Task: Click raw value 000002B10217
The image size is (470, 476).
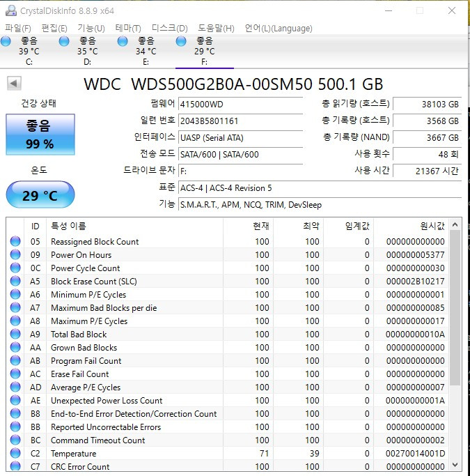Action: (x=416, y=282)
